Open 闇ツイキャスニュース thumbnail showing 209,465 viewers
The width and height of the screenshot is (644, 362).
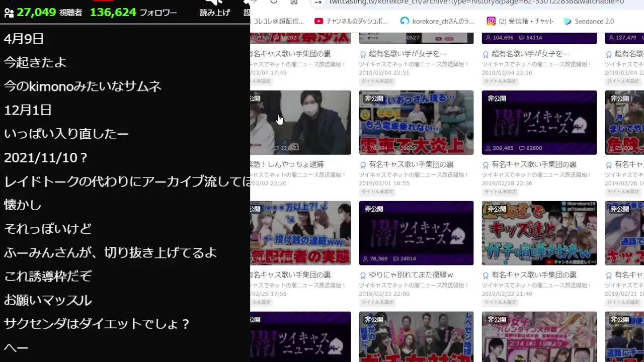tap(539, 123)
